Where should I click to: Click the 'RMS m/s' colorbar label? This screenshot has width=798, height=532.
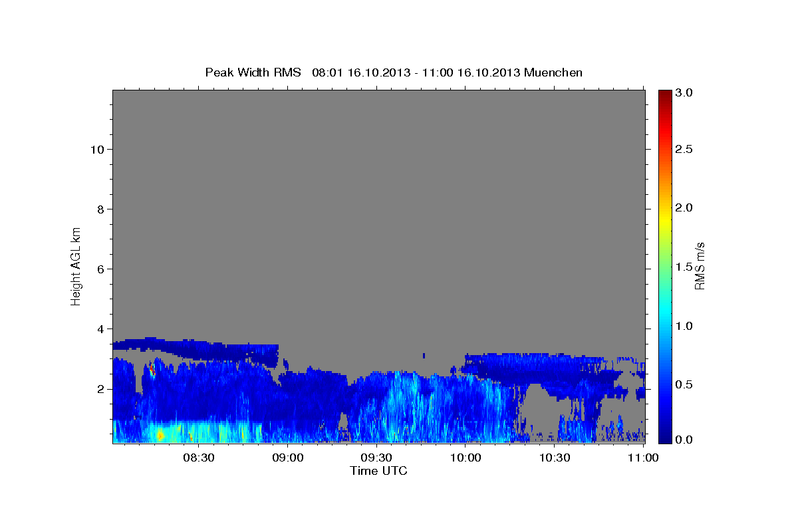(700, 265)
